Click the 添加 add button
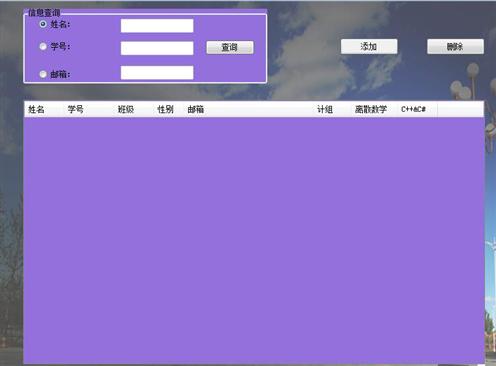The width and height of the screenshot is (496, 366). 369,46
